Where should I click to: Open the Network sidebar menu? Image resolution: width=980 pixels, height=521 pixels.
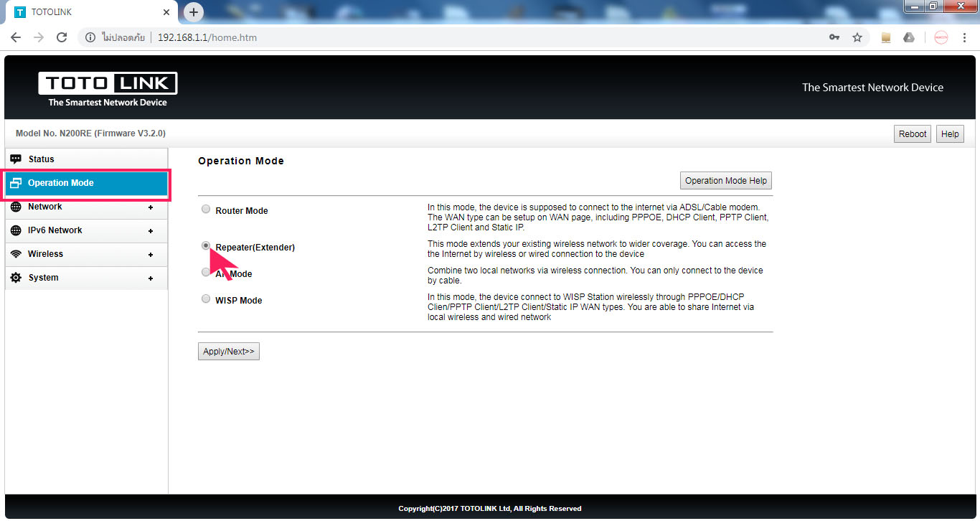[86, 207]
